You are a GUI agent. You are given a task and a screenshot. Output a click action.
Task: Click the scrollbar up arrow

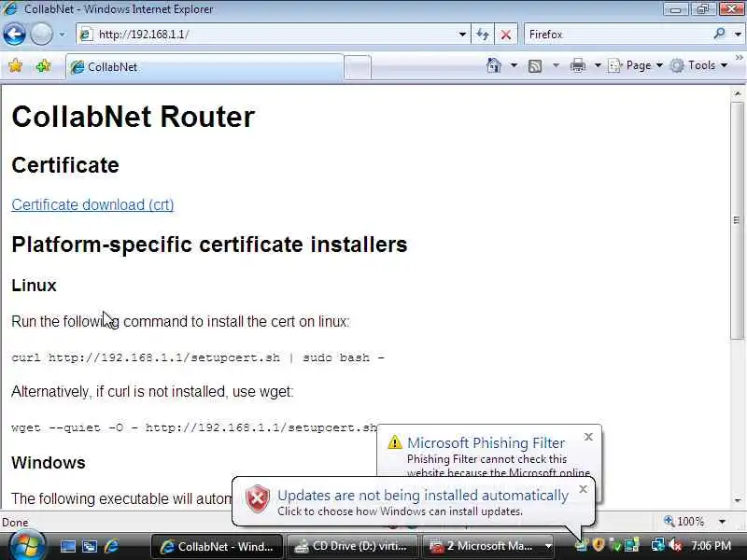[x=738, y=93]
